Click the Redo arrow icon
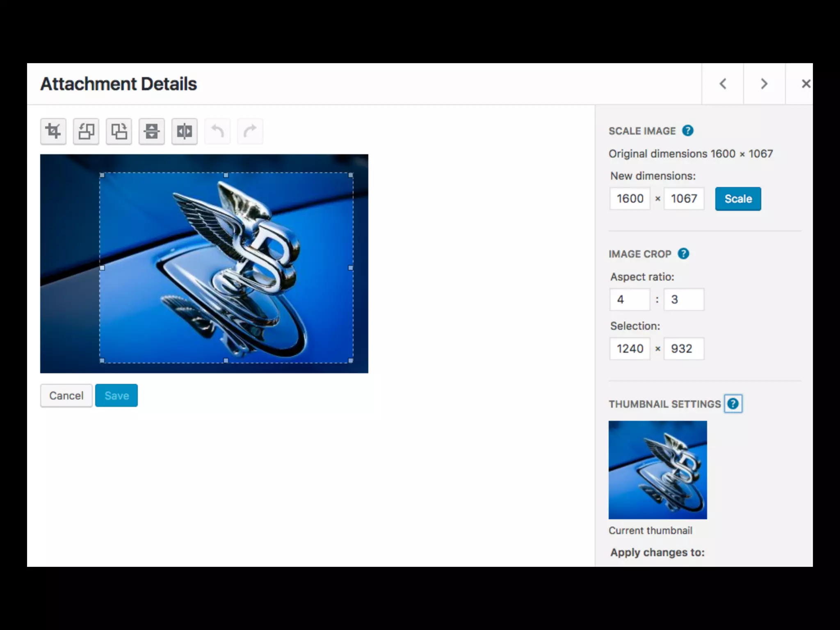 [250, 131]
